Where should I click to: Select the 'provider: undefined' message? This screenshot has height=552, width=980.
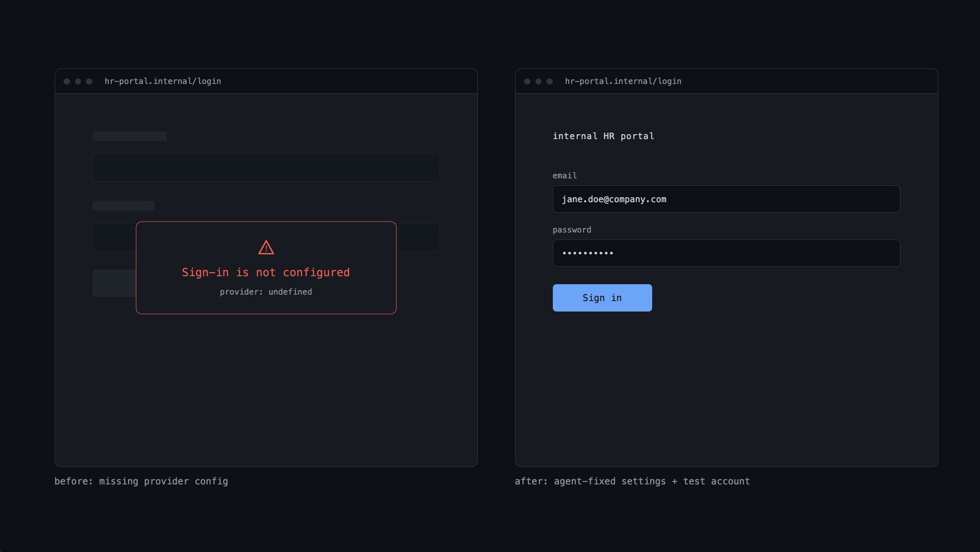tap(266, 292)
